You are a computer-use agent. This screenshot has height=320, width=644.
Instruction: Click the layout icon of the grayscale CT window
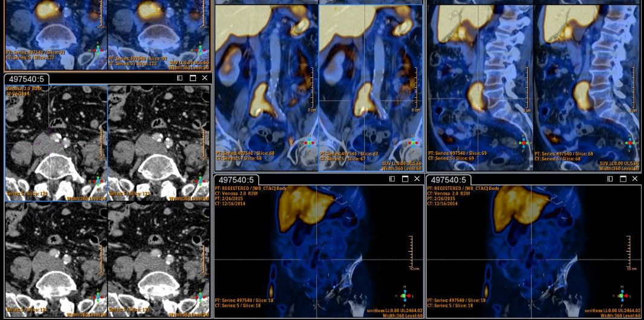pyautogui.click(x=180, y=78)
